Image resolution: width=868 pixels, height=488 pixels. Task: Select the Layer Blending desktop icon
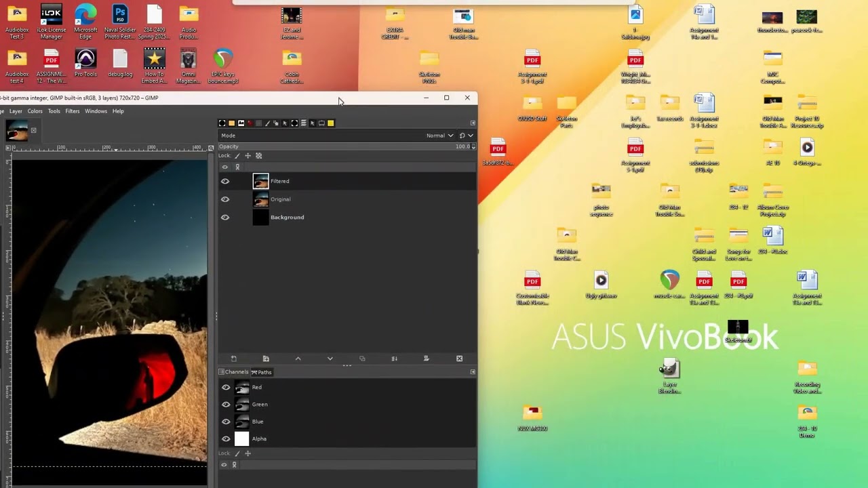(x=669, y=376)
